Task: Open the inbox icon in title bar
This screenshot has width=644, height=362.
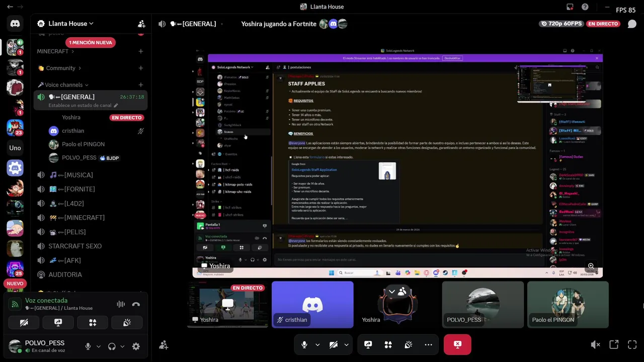Action: (570, 7)
